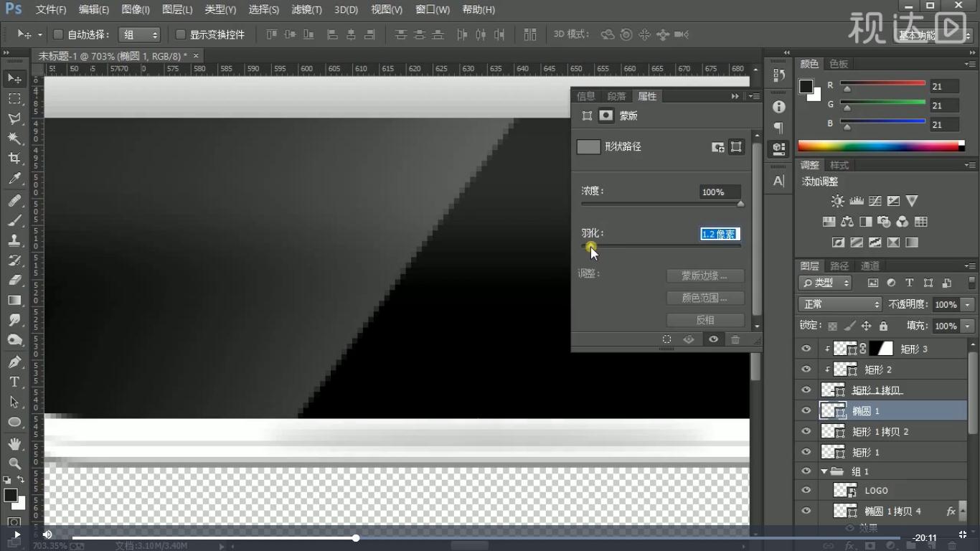Viewport: 980px width, 551px height.
Task: Enable the Auto-Select checkbox (自动选择)
Action: point(59,34)
